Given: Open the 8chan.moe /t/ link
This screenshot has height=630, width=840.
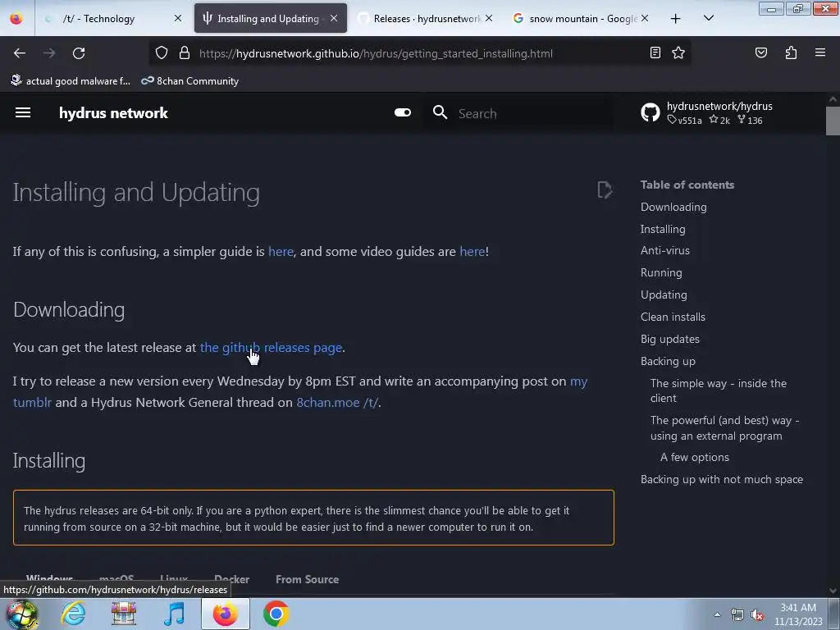Looking at the screenshot, I should point(337,402).
